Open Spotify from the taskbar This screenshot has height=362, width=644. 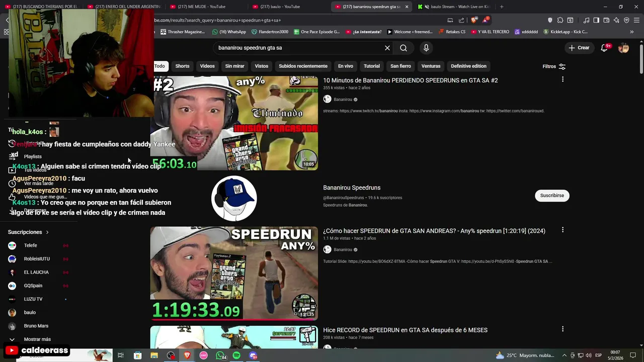(x=236, y=355)
